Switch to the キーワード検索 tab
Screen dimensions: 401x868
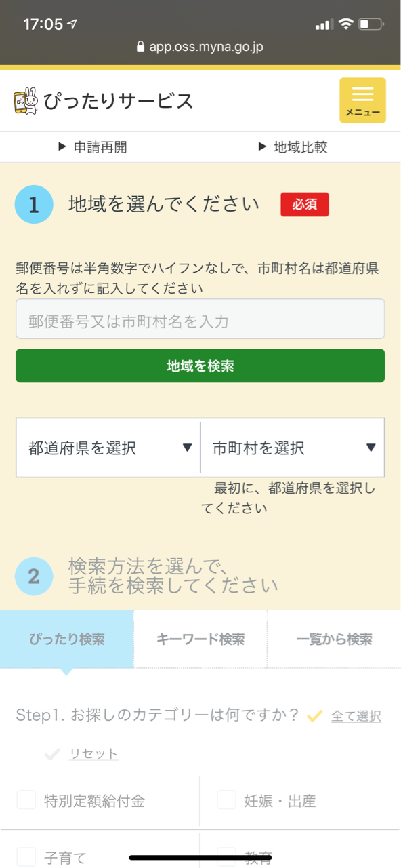coord(200,639)
